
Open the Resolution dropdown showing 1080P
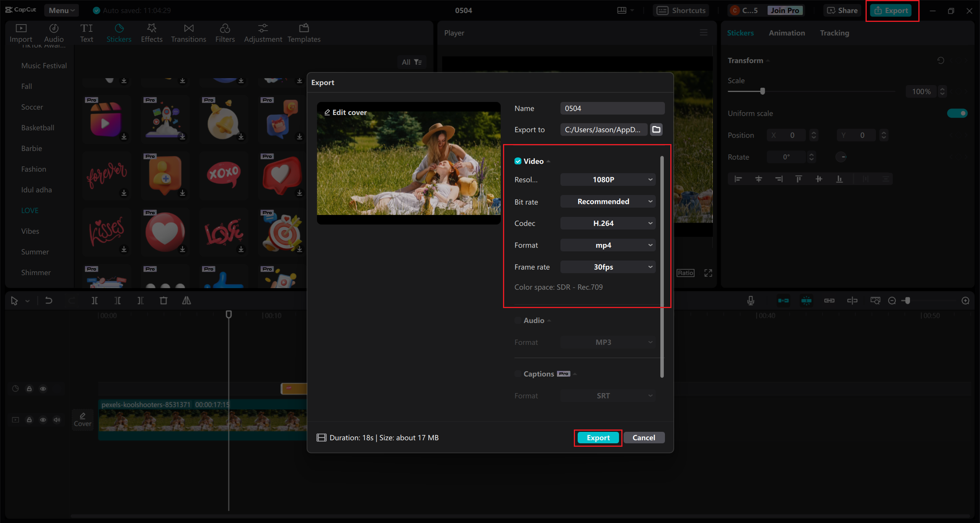pyautogui.click(x=608, y=179)
